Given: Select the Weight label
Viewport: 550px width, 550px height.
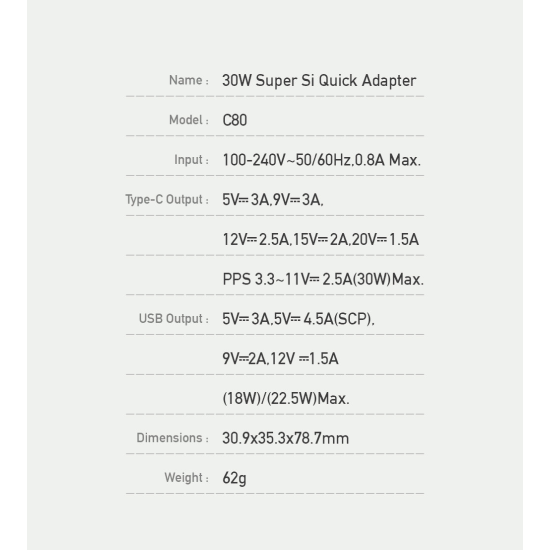Looking at the screenshot, I should [x=187, y=478].
